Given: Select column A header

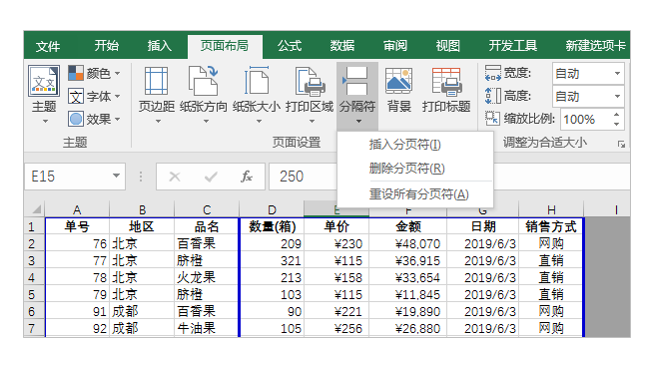Looking at the screenshot, I should pyautogui.click(x=77, y=210).
